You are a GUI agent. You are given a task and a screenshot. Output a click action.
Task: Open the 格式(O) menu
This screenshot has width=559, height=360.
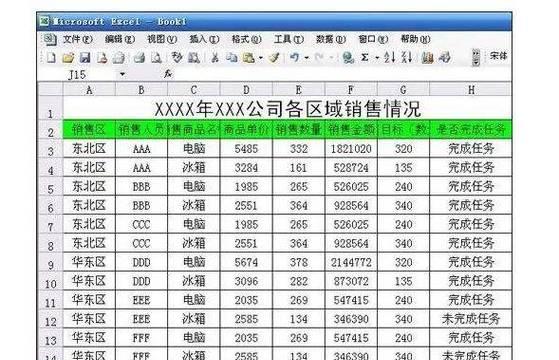point(246,39)
